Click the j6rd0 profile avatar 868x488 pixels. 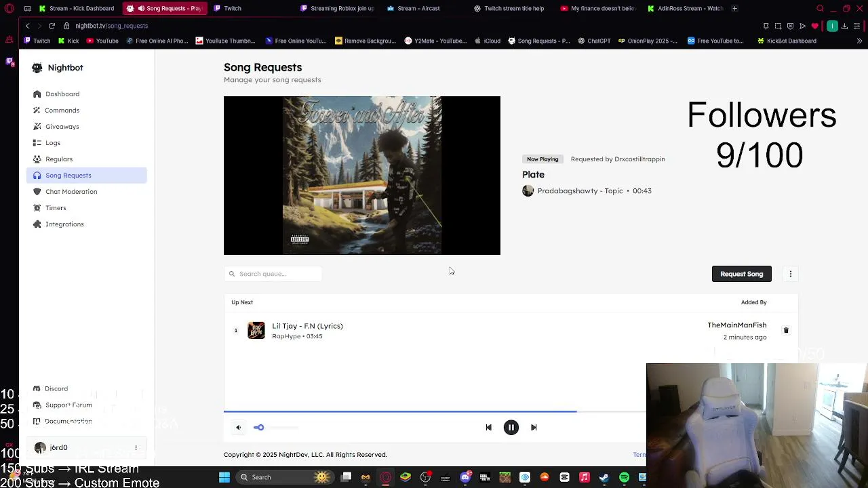(x=40, y=448)
